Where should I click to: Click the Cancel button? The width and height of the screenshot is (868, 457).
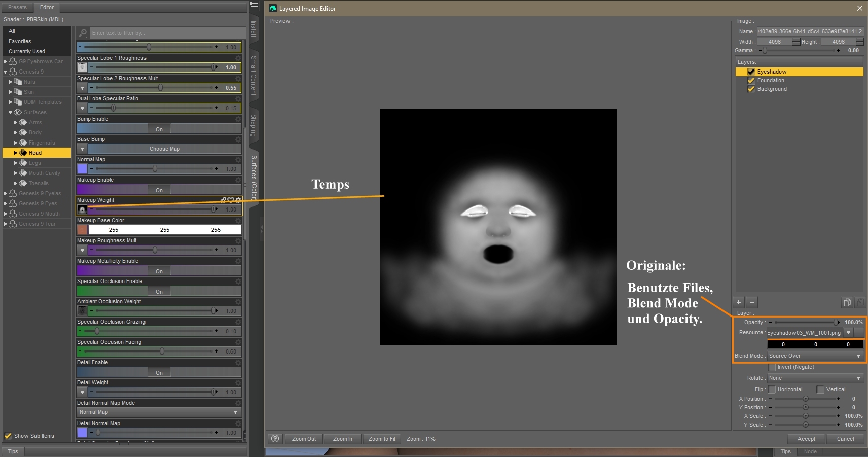pos(845,439)
